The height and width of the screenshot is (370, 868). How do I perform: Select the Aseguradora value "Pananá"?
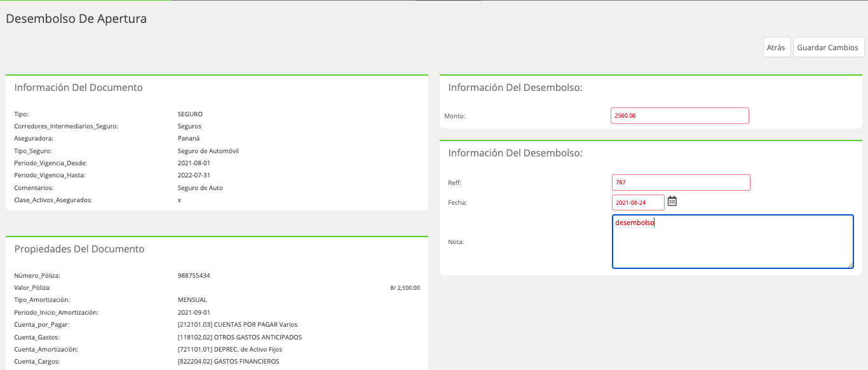189,139
